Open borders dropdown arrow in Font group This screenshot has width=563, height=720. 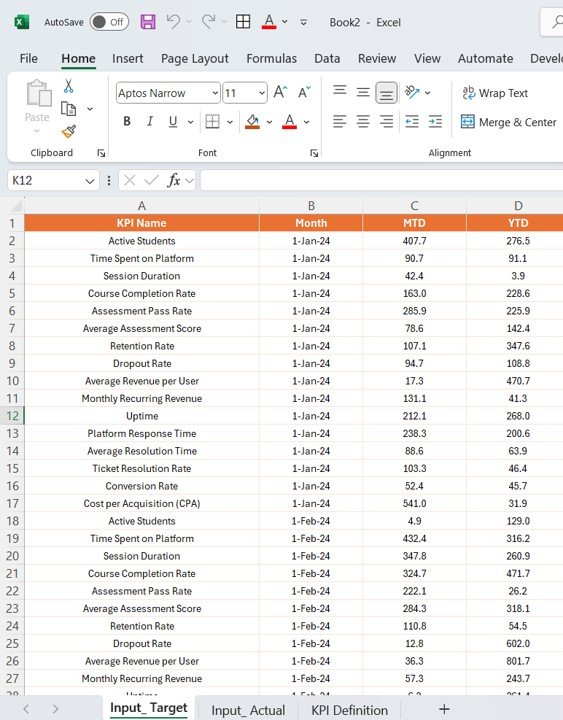pos(230,122)
